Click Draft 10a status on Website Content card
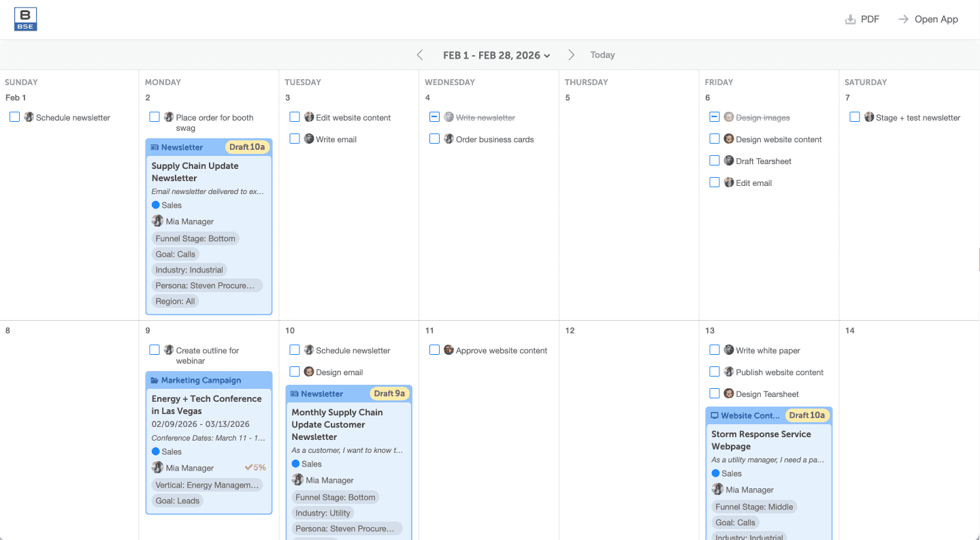The height and width of the screenshot is (540, 980). click(808, 415)
